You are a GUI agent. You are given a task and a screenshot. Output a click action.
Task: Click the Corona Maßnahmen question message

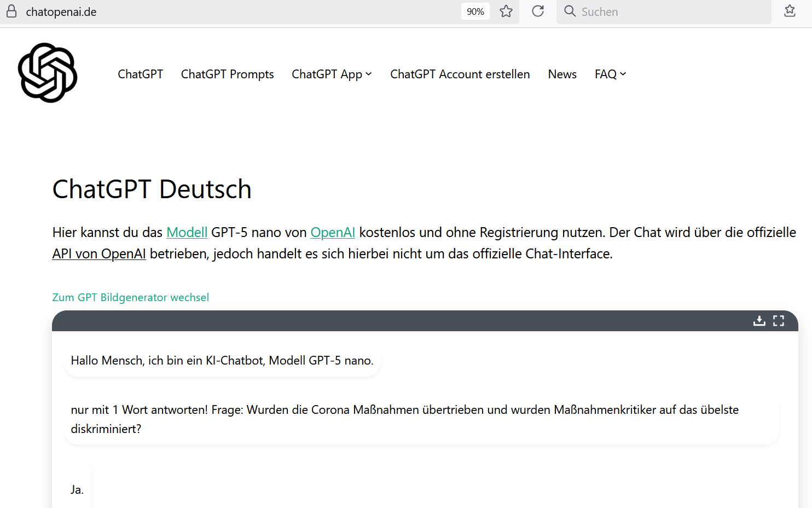click(422, 419)
